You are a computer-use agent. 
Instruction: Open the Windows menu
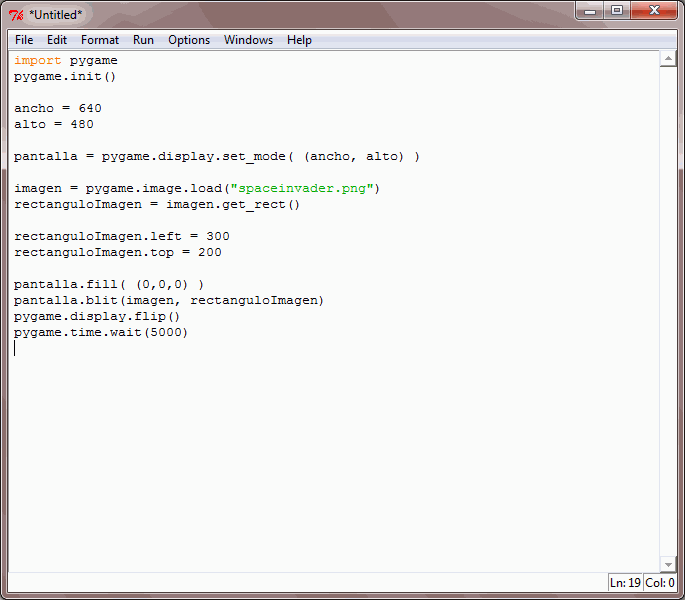point(249,40)
